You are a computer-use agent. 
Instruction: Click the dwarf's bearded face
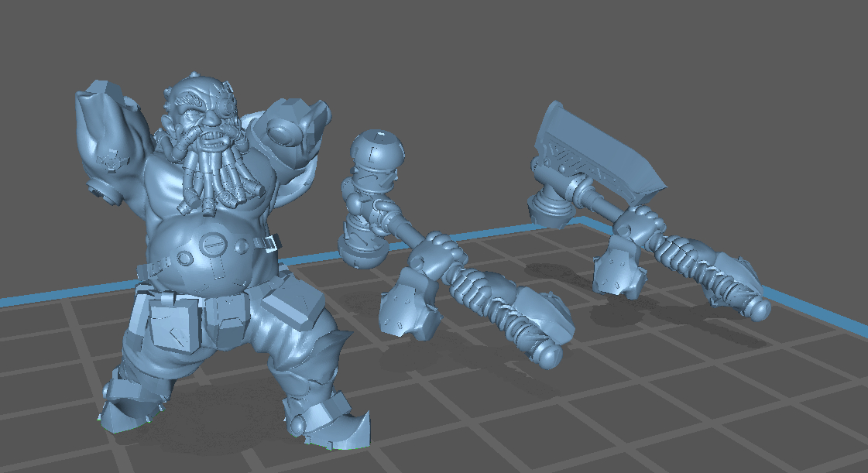[203, 116]
